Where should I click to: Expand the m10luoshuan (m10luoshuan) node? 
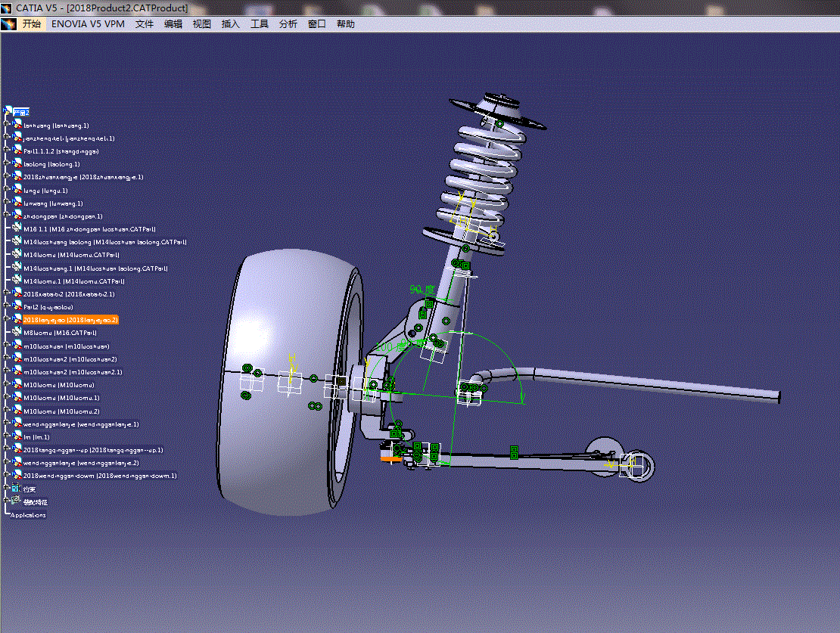pyautogui.click(x=6, y=345)
